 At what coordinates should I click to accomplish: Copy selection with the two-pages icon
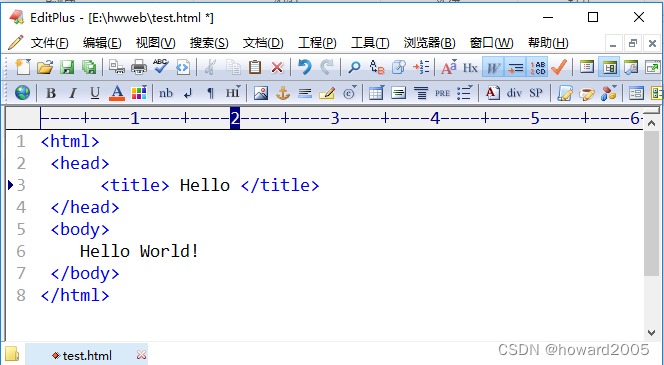(x=233, y=67)
